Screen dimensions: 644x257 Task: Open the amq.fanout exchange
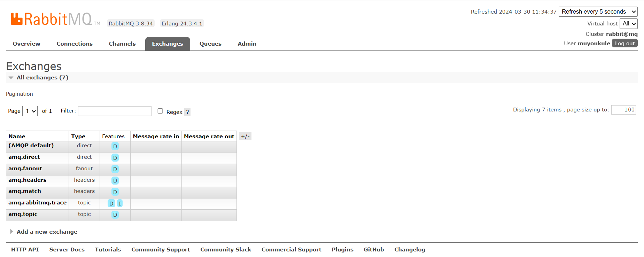[x=25, y=169]
